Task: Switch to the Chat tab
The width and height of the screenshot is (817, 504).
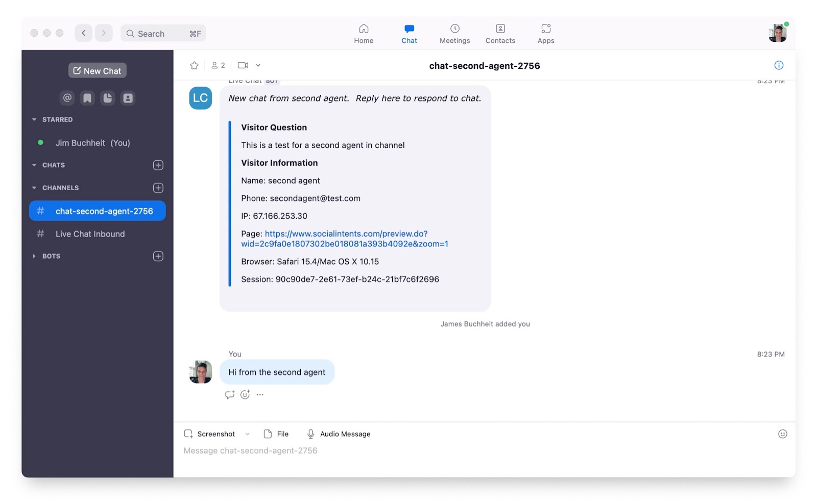Action: (x=409, y=34)
